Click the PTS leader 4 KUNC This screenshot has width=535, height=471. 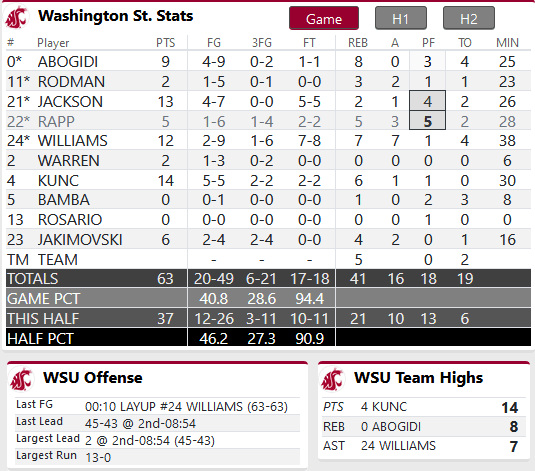tap(384, 407)
